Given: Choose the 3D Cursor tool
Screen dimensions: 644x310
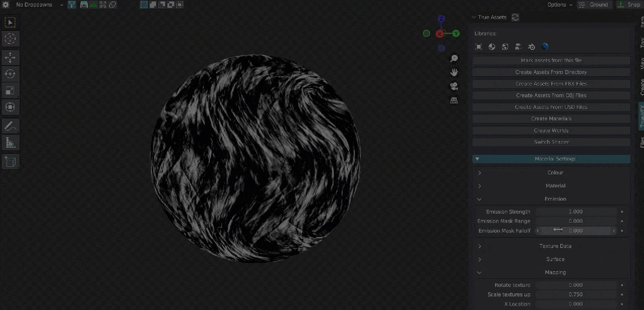Looking at the screenshot, I should tap(10, 39).
